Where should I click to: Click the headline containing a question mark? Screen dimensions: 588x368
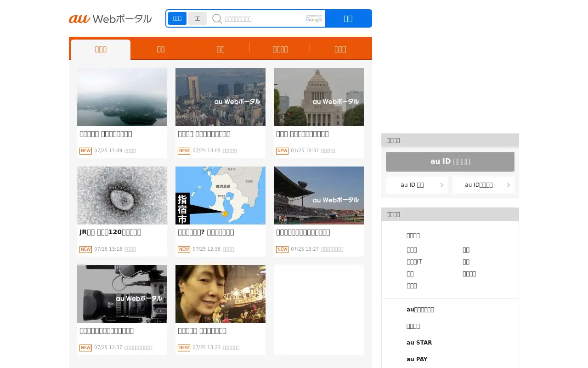(x=206, y=232)
